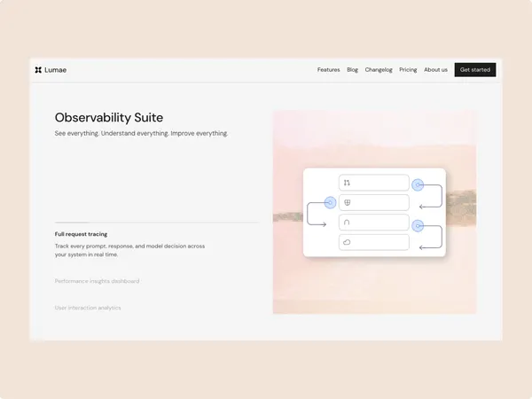
Task: Go to the Blog page
Action: point(353,69)
